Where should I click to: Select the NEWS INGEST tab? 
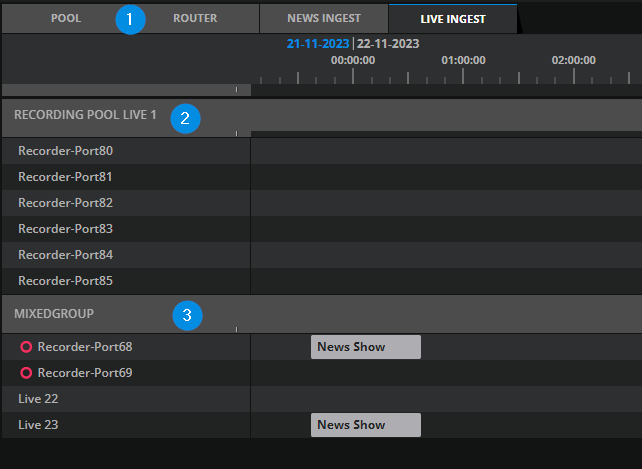[324, 18]
